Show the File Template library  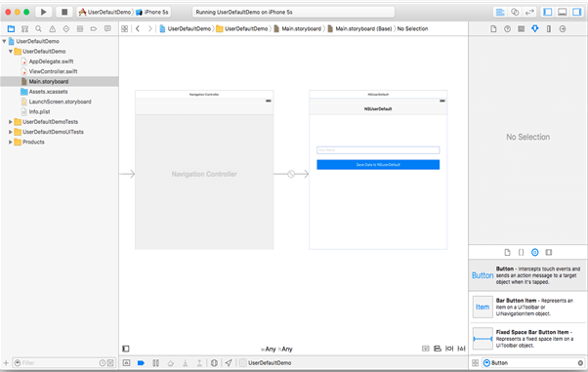coord(507,252)
